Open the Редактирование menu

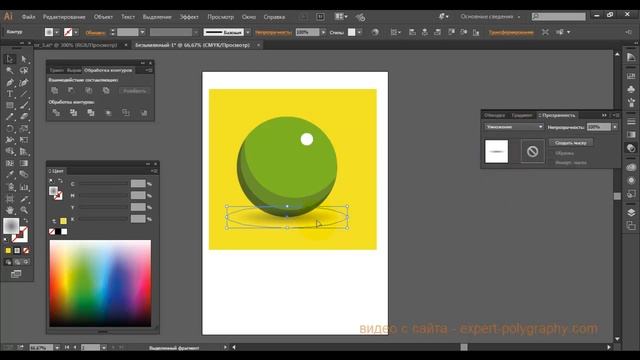coord(64,17)
